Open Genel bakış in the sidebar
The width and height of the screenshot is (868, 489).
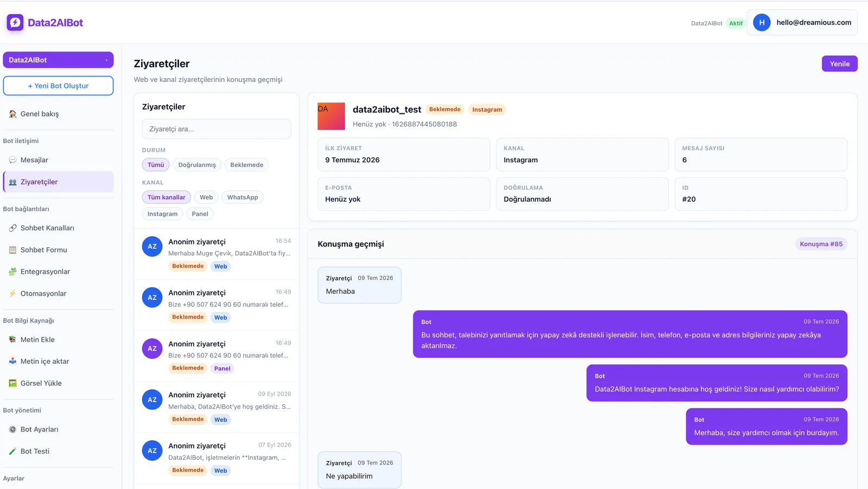(58, 114)
